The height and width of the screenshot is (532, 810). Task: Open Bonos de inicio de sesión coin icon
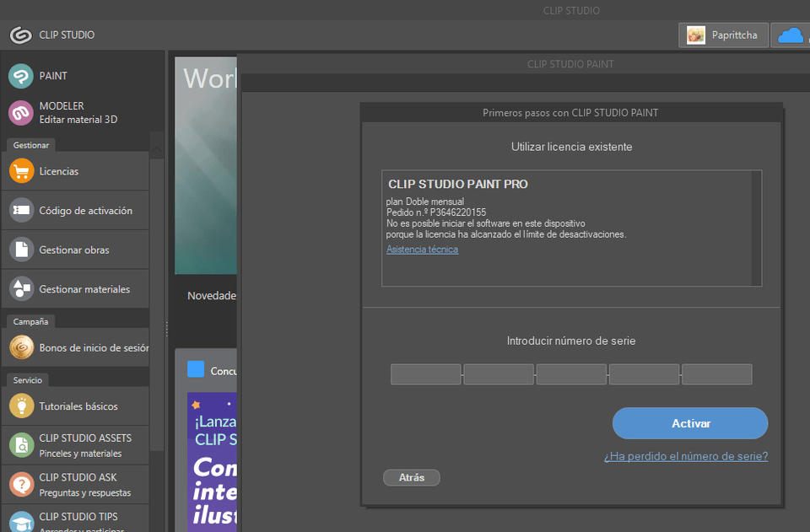[x=22, y=348]
